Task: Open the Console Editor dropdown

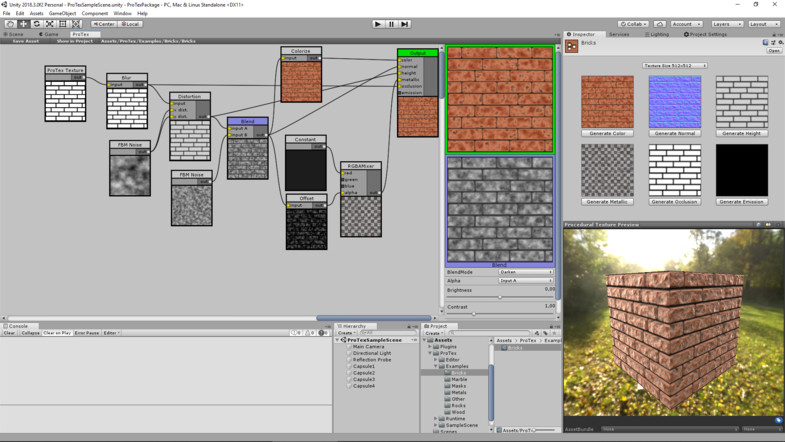Action: pos(112,333)
